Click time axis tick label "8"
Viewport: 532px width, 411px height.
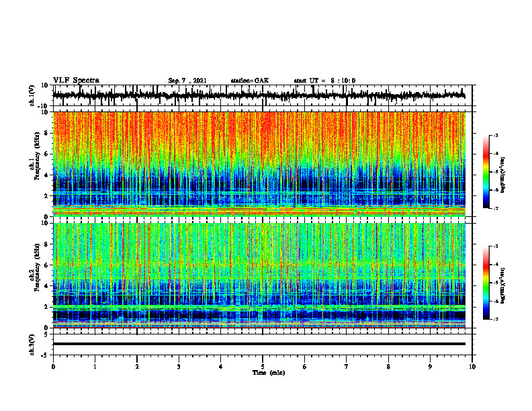[x=388, y=366]
